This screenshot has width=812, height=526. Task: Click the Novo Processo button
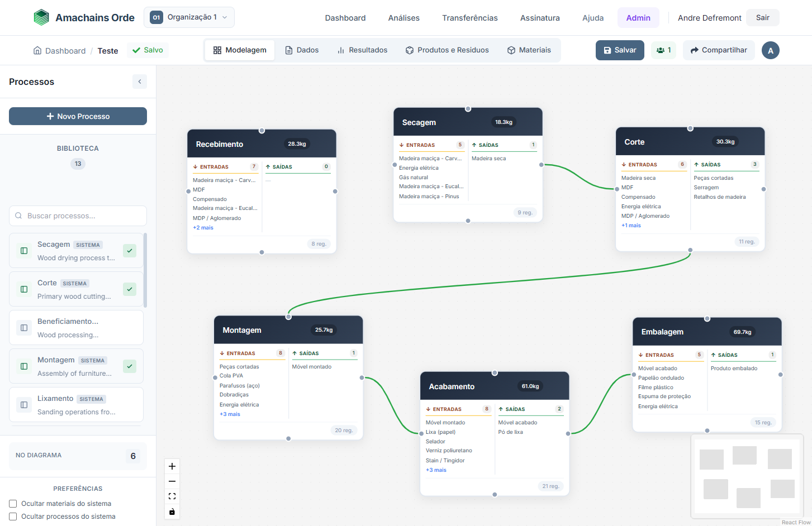[x=78, y=116]
